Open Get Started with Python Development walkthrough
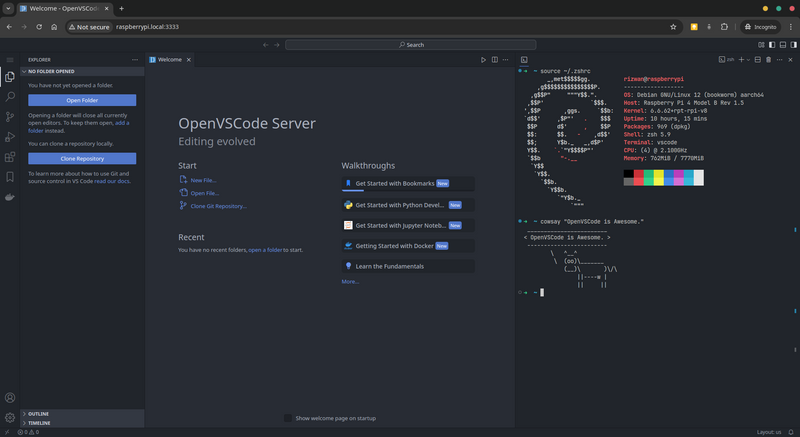800x437 pixels. coord(408,205)
